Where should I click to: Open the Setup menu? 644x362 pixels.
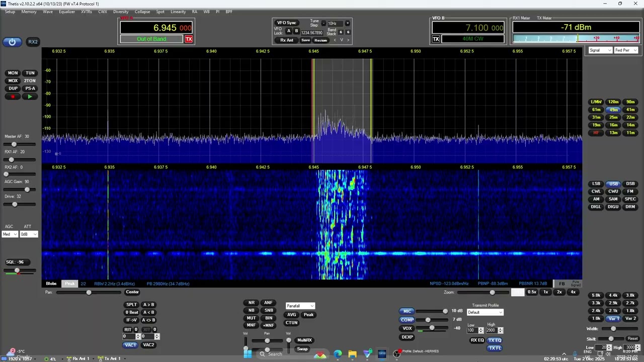[10, 12]
